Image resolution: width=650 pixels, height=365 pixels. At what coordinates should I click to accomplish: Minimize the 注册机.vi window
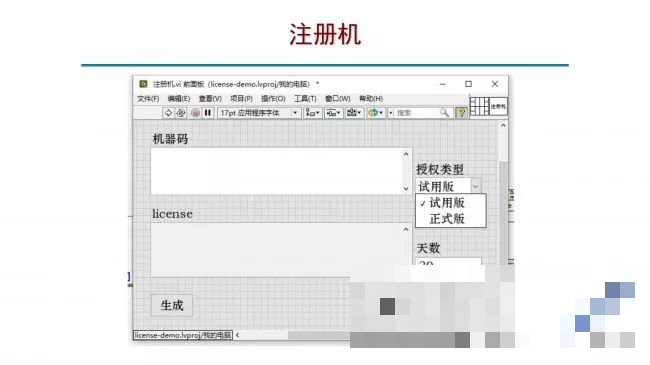tap(443, 84)
